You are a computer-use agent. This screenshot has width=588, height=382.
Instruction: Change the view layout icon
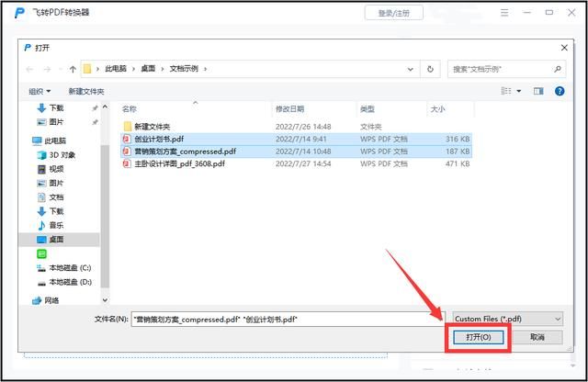coord(506,91)
